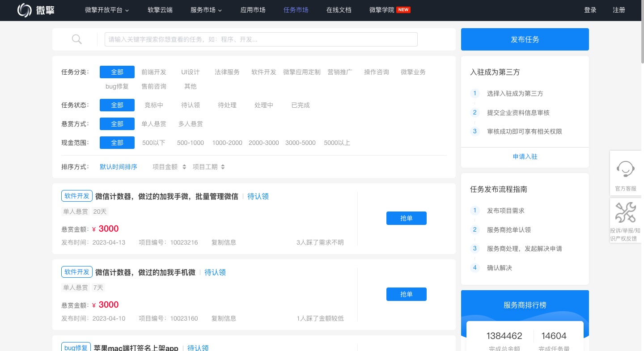644x351 pixels.
Task: Open the 投诉/举报 tools icon
Action: click(625, 213)
